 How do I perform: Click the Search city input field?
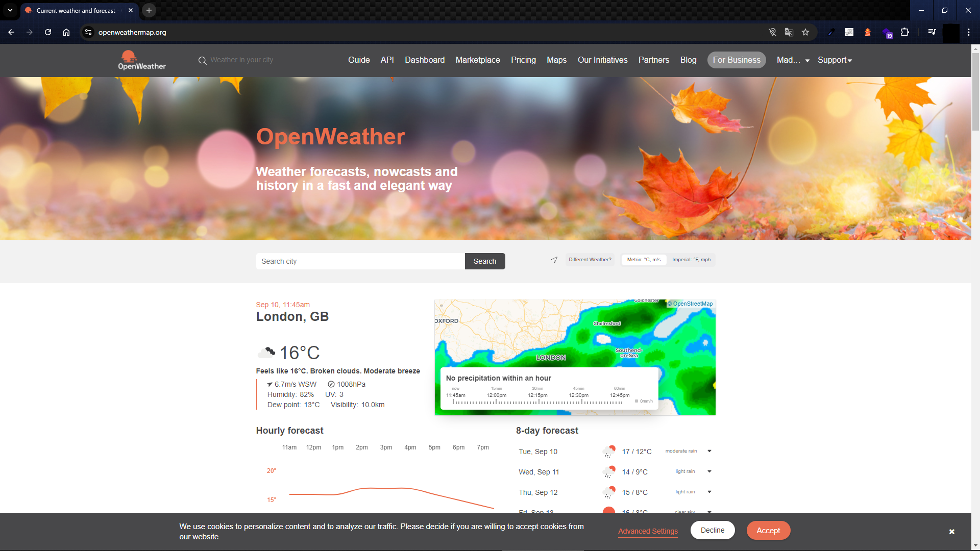(360, 261)
